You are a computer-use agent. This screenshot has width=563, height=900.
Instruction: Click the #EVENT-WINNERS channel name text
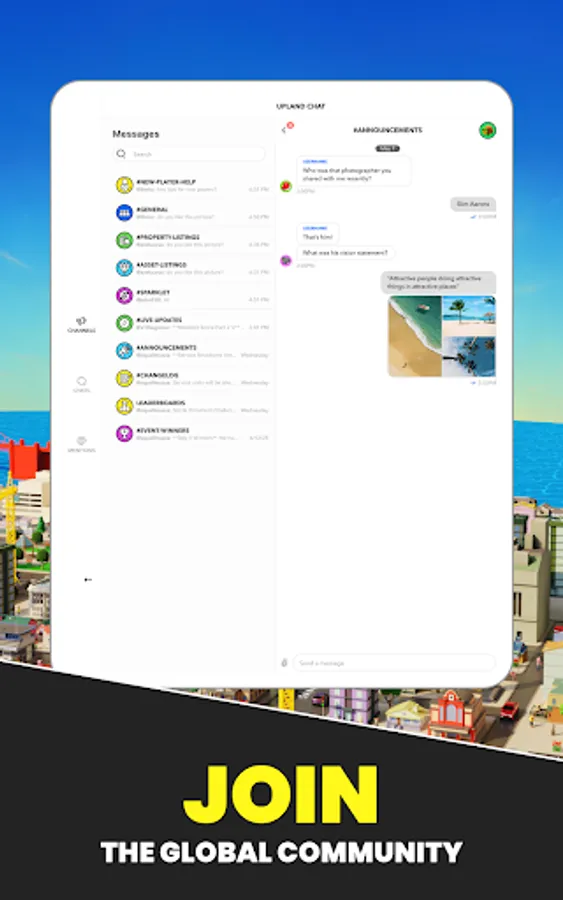tap(163, 430)
